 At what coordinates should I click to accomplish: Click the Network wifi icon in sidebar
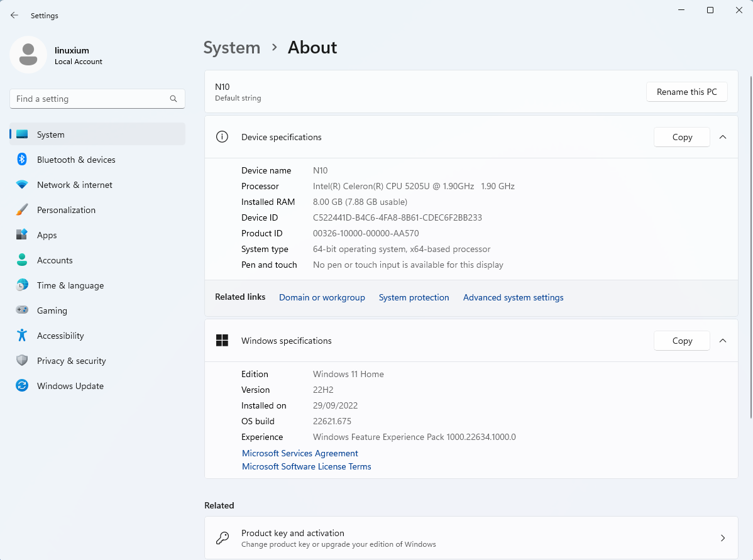coord(22,185)
